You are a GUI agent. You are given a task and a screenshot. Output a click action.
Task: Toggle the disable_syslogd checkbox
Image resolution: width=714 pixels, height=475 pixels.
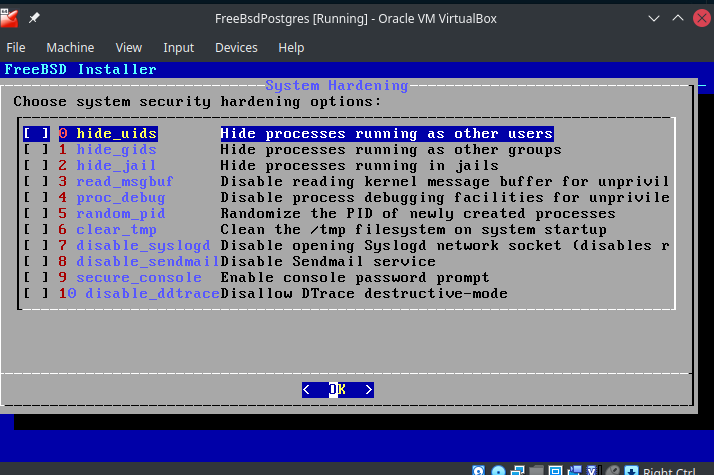tap(36, 245)
